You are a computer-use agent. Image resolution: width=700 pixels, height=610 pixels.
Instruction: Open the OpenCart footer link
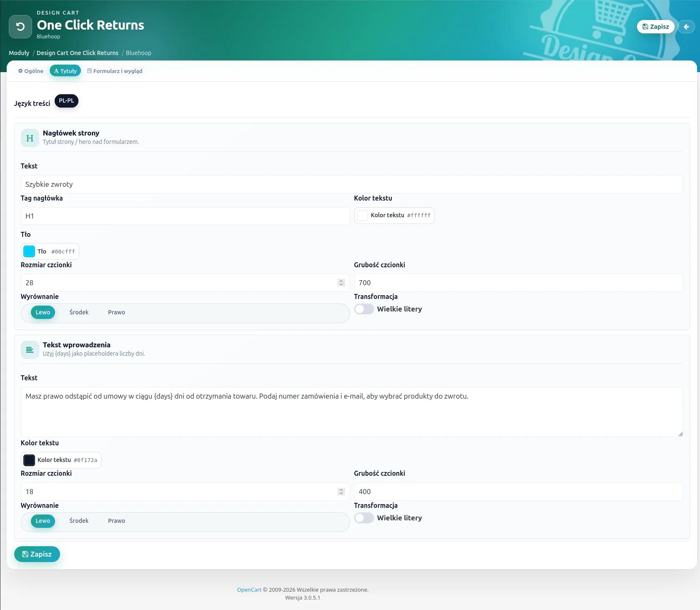(x=249, y=590)
